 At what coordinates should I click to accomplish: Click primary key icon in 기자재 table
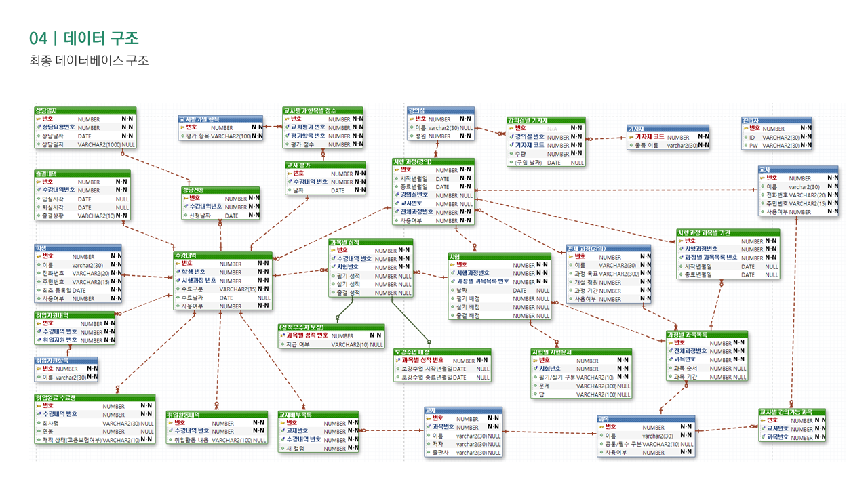pyautogui.click(x=631, y=137)
